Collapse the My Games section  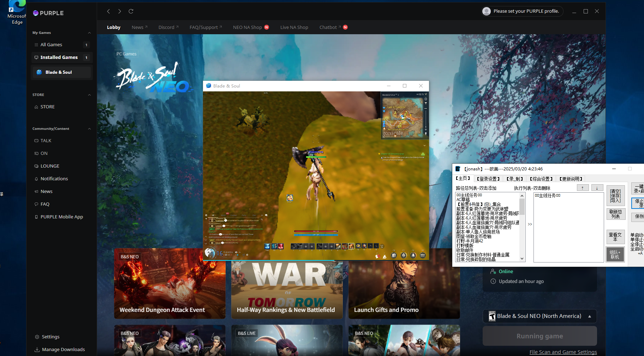coord(89,33)
